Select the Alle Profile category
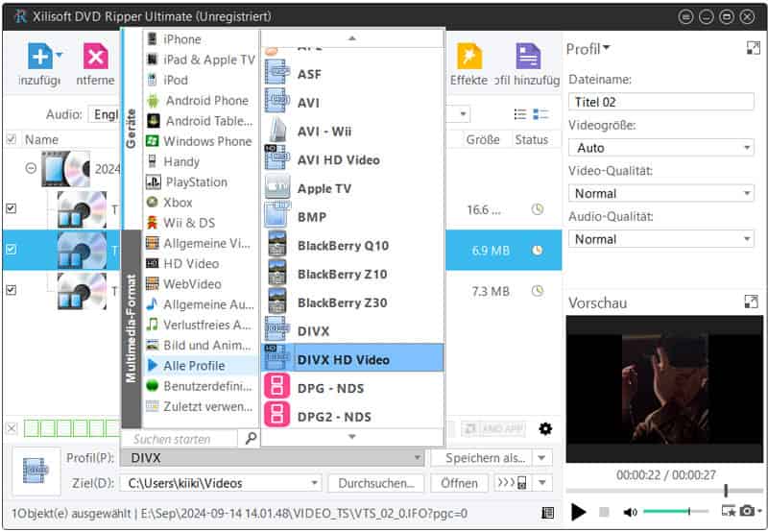Viewport: 768px width, 532px height. [x=201, y=366]
